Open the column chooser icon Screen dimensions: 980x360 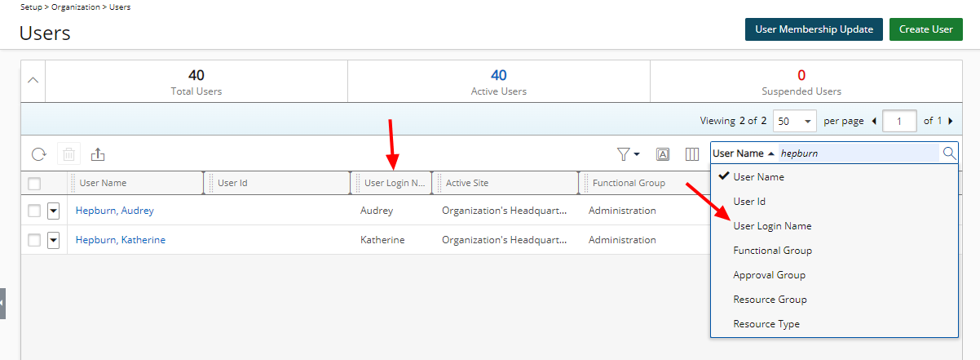(x=691, y=153)
